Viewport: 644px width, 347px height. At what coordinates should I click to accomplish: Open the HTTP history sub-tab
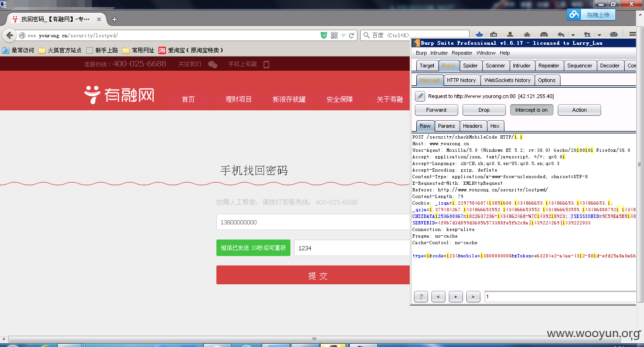pos(461,80)
